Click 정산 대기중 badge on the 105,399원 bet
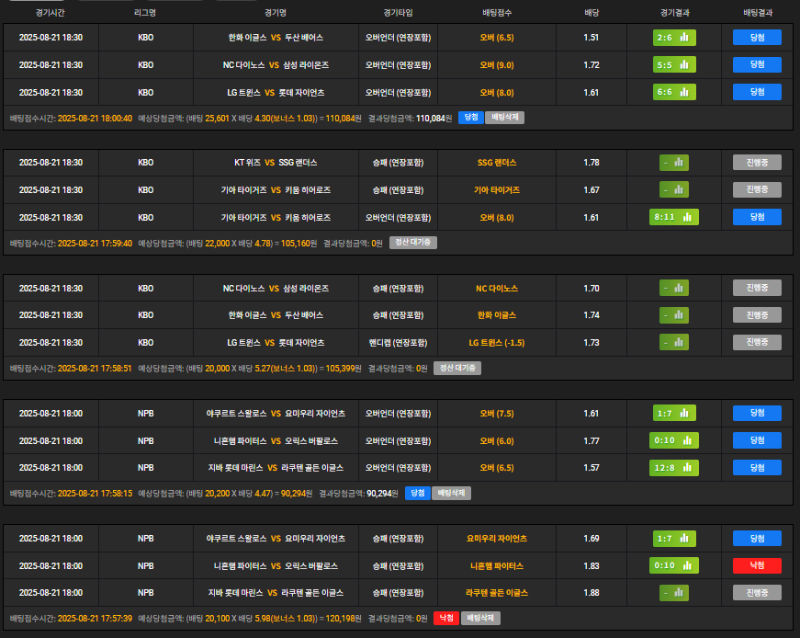The image size is (800, 638). (457, 368)
